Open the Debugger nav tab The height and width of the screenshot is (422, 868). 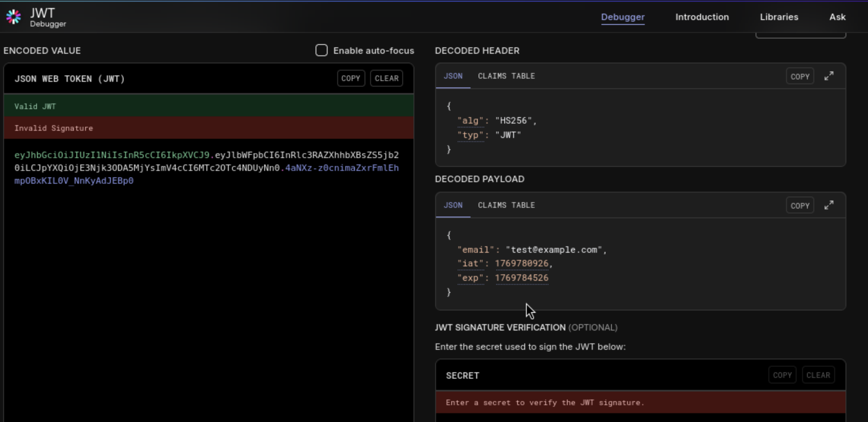622,17
